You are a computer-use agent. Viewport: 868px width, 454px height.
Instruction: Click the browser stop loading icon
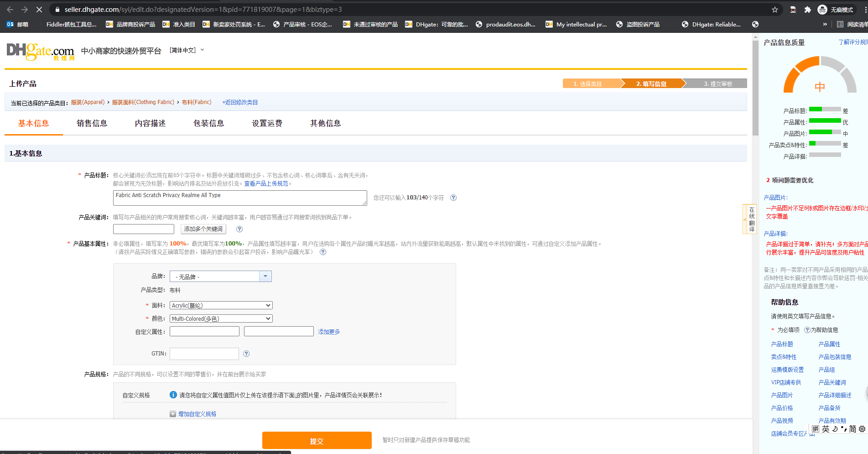tap(39, 10)
